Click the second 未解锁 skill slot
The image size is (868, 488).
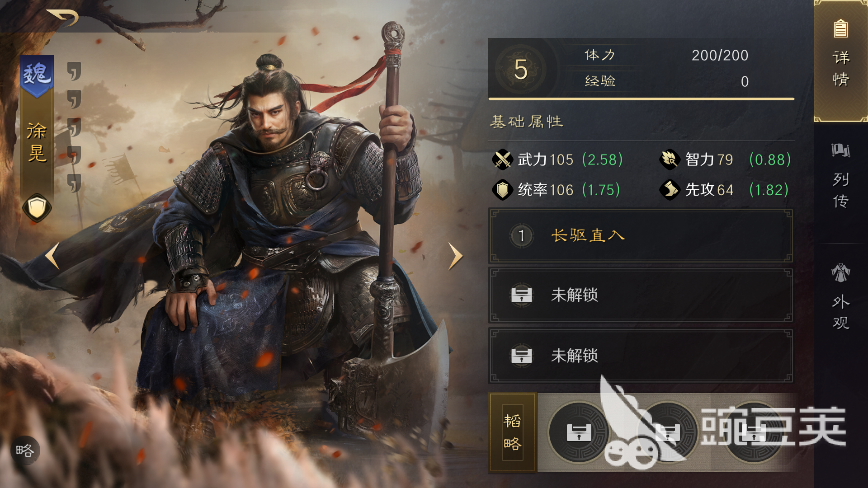click(641, 356)
